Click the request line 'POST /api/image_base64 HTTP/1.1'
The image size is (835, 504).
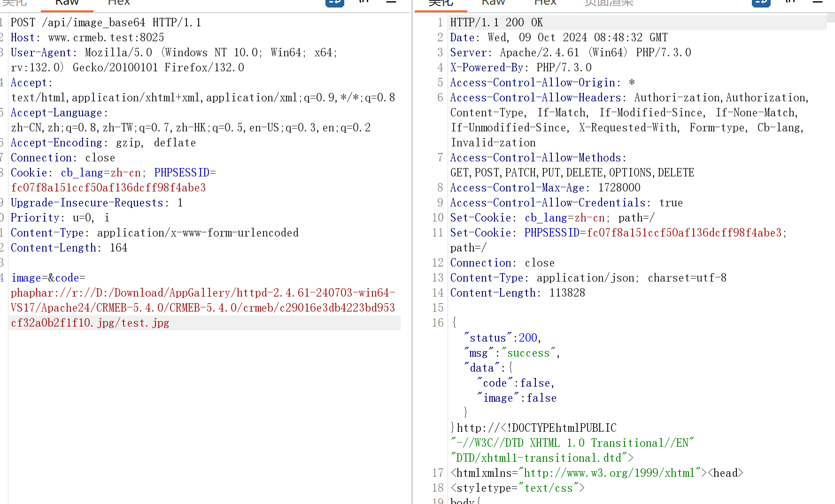coord(106,23)
